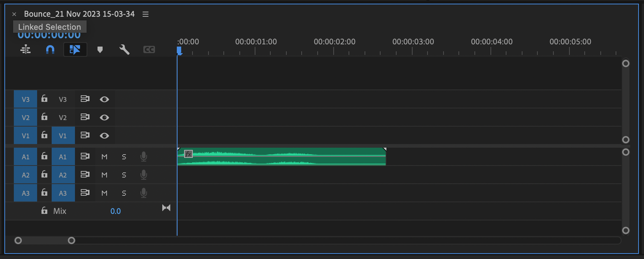Hide track V2 output with eye icon
The width and height of the screenshot is (644, 259).
104,117
